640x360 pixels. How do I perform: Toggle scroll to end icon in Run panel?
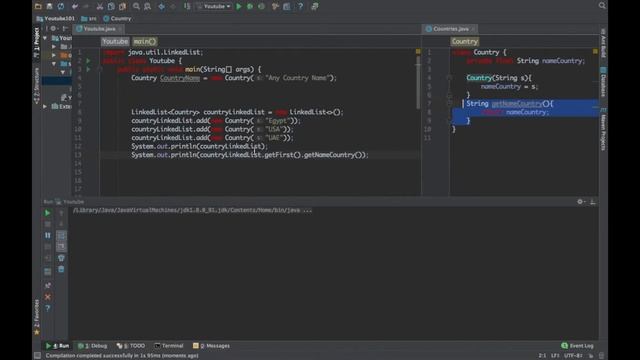(x=61, y=247)
